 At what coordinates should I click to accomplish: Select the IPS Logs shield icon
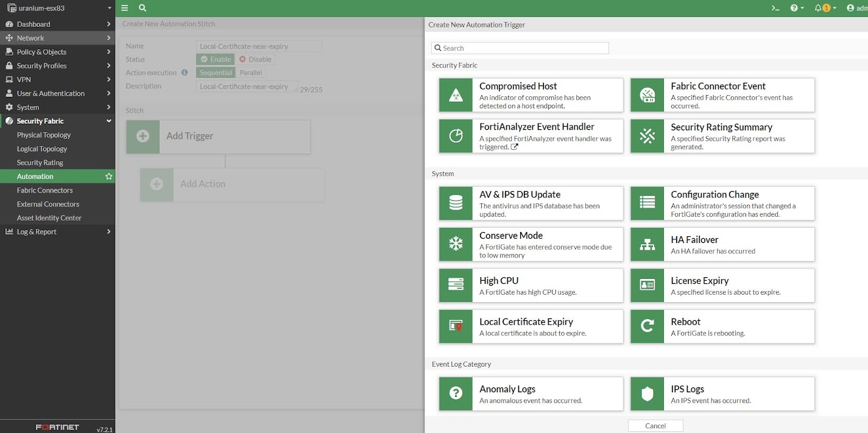647,393
